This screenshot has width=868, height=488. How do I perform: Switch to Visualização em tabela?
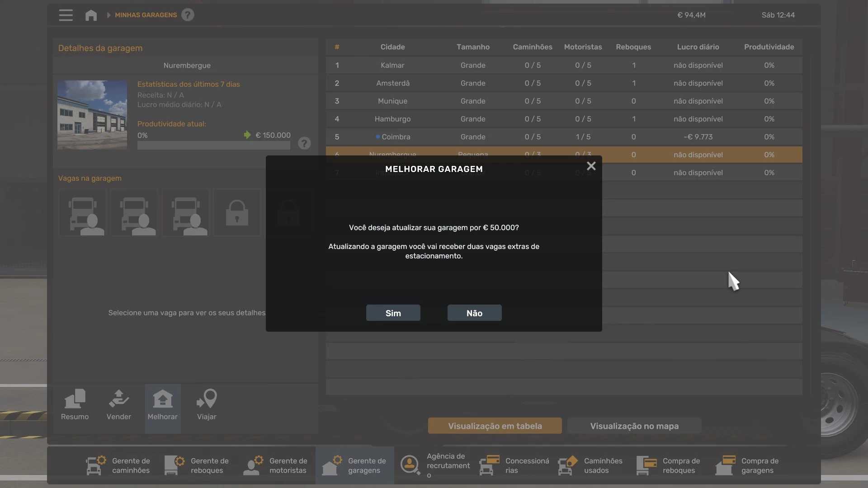point(495,426)
